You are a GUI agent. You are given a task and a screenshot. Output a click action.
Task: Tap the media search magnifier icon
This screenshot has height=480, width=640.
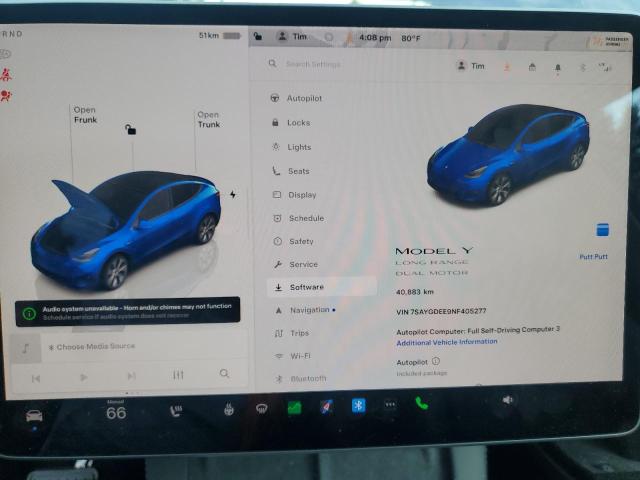pyautogui.click(x=224, y=373)
